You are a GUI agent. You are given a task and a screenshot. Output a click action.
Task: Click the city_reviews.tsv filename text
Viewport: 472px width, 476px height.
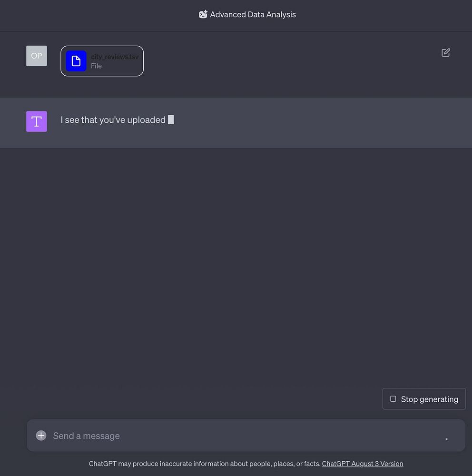(115, 57)
